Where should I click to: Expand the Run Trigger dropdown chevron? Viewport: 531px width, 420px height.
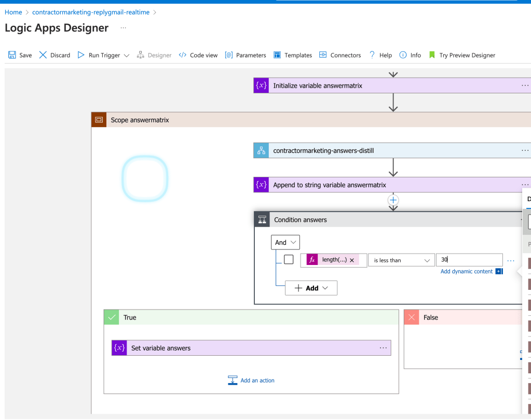[127, 55]
